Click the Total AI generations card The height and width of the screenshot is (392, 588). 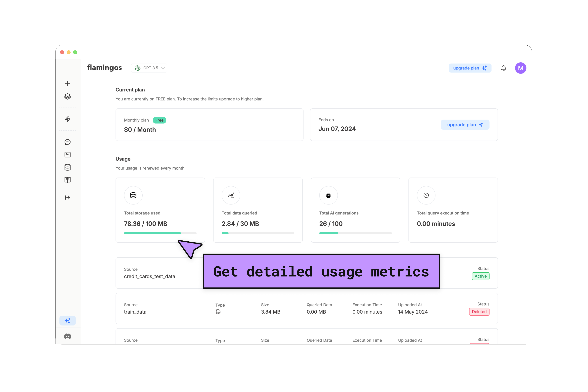point(355,210)
